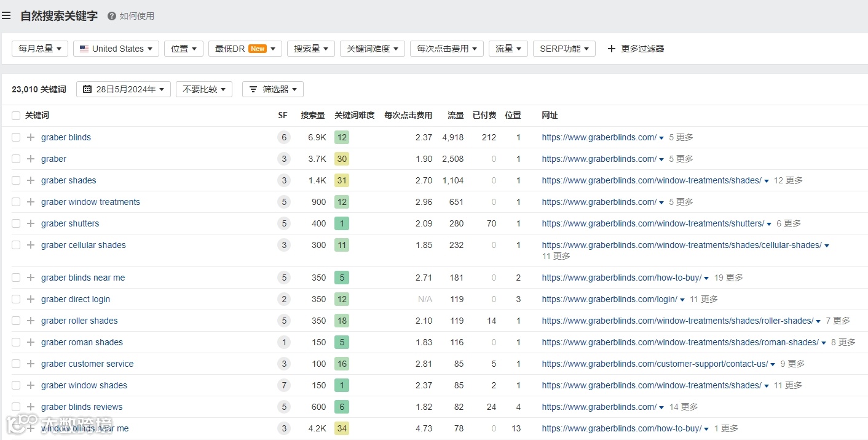
Task: Open SF badge 1 for graber roman shades
Action: coord(283,342)
